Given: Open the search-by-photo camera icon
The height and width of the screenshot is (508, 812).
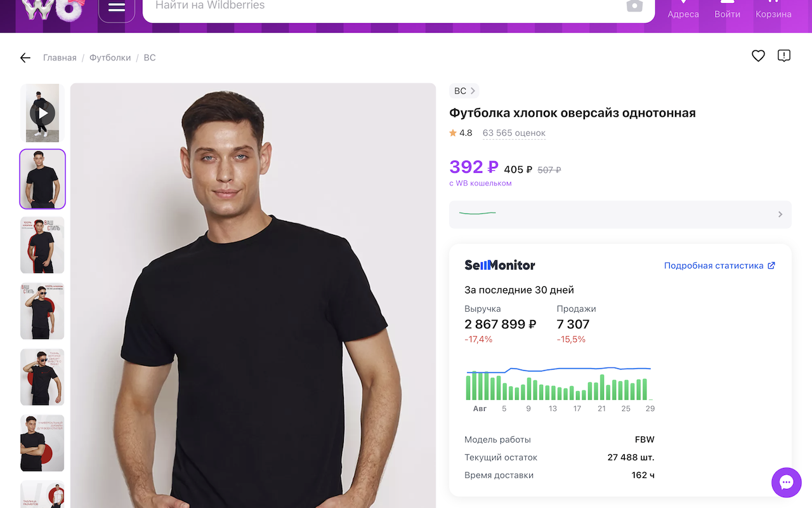Looking at the screenshot, I should pyautogui.click(x=634, y=6).
